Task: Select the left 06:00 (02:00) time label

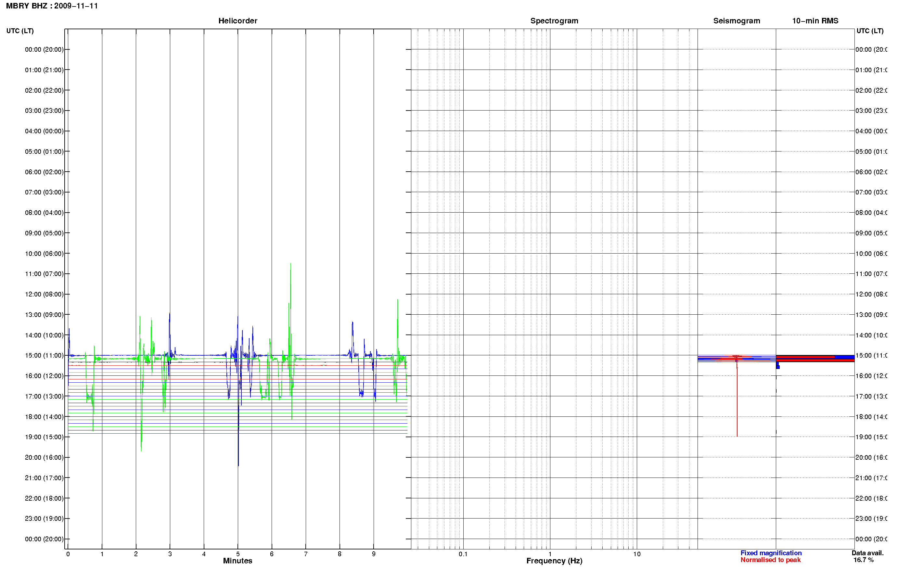Action: coord(44,172)
